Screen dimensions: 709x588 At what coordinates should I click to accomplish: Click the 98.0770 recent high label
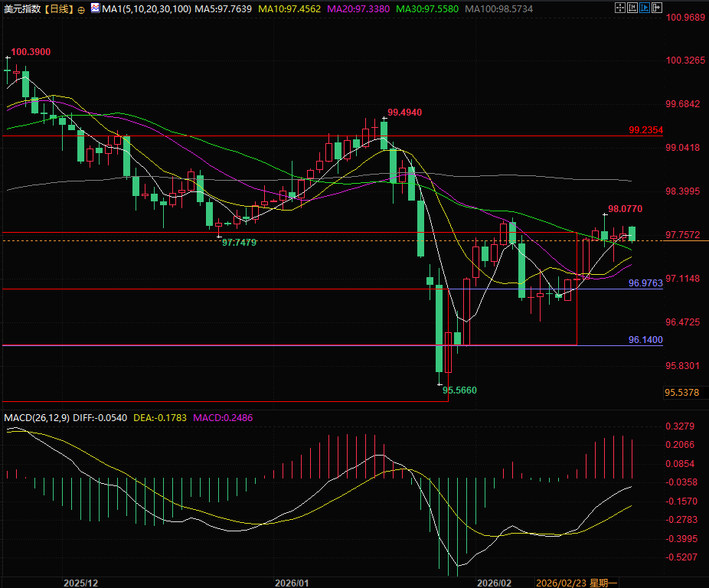(625, 209)
